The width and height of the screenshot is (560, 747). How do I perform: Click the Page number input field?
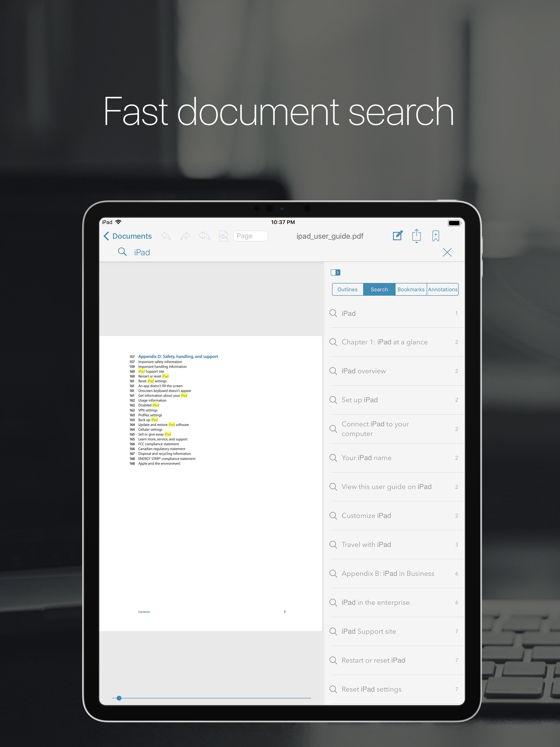[x=250, y=236]
